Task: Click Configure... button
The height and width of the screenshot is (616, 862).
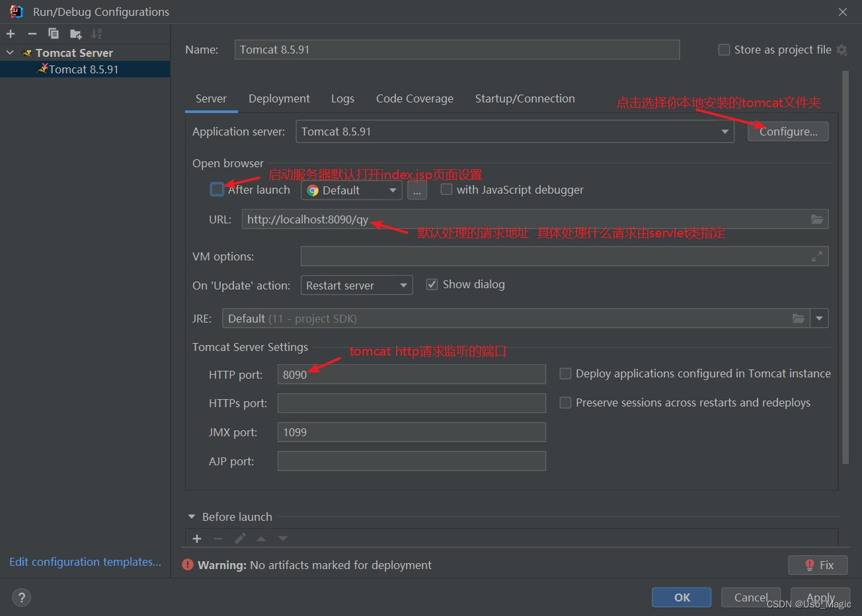Action: coord(788,132)
